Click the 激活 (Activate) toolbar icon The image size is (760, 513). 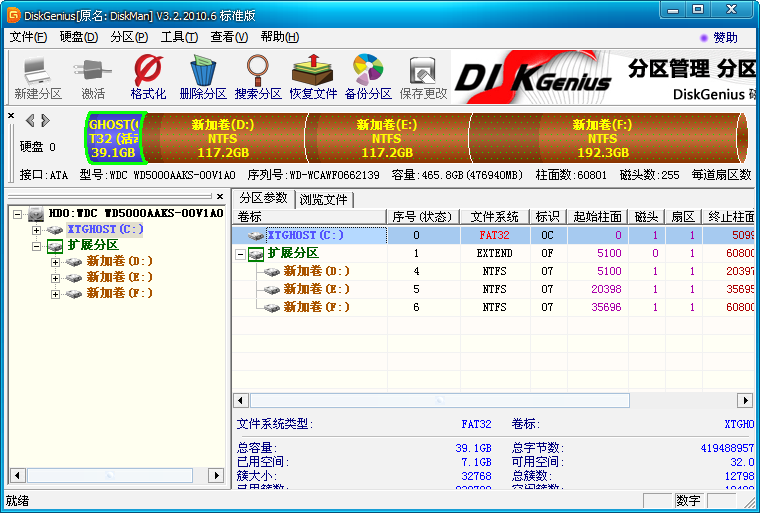[93, 77]
